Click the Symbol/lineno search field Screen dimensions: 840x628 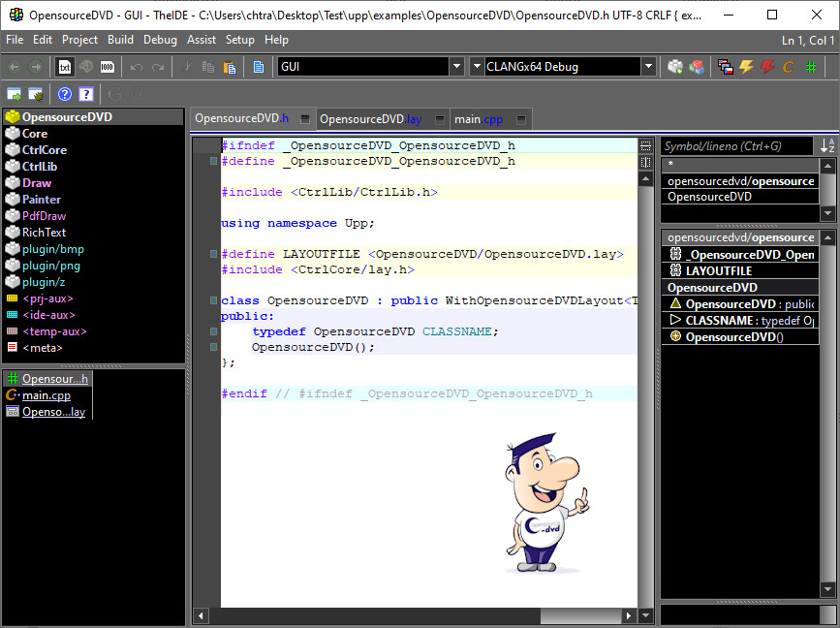tap(736, 146)
